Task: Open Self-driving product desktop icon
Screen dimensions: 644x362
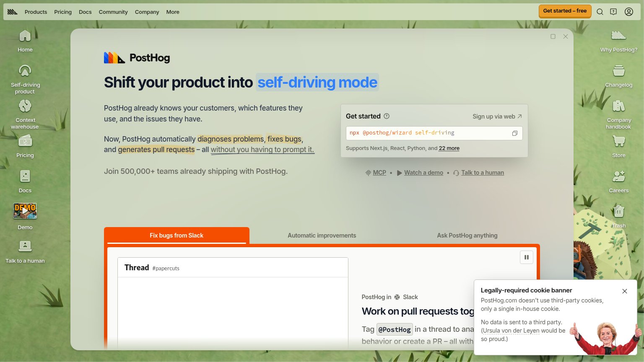Action: [x=25, y=79]
